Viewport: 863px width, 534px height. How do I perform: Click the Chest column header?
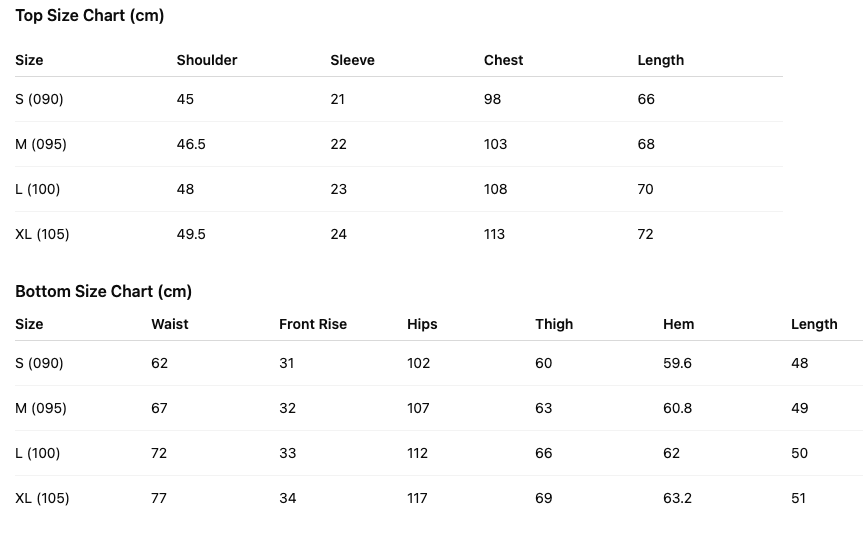coord(503,60)
